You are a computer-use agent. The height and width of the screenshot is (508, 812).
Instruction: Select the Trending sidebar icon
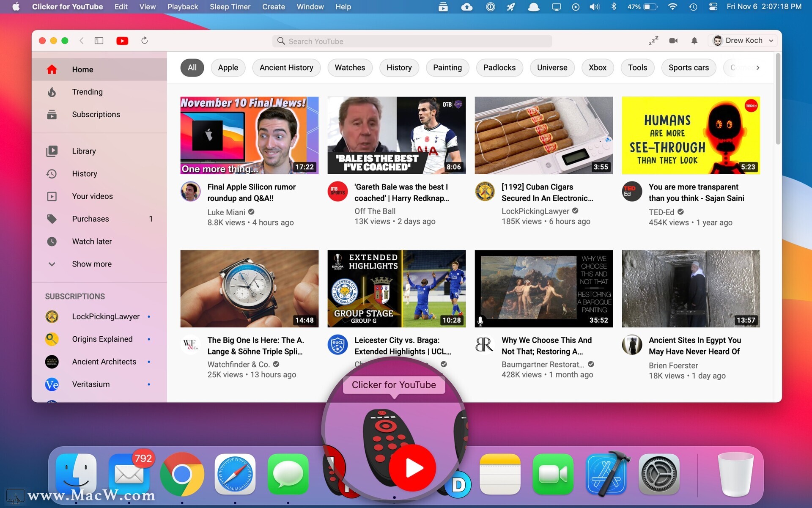[52, 92]
